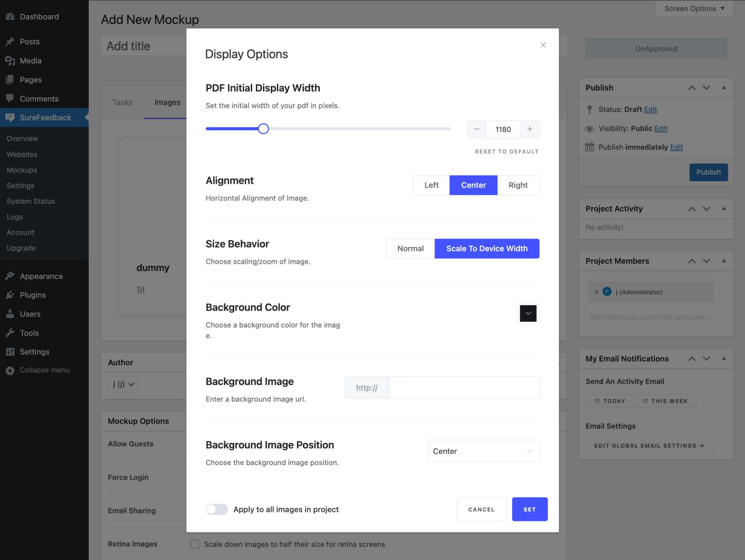Open the Background Image Position dropdown
This screenshot has height=560, width=745.
pos(483,451)
